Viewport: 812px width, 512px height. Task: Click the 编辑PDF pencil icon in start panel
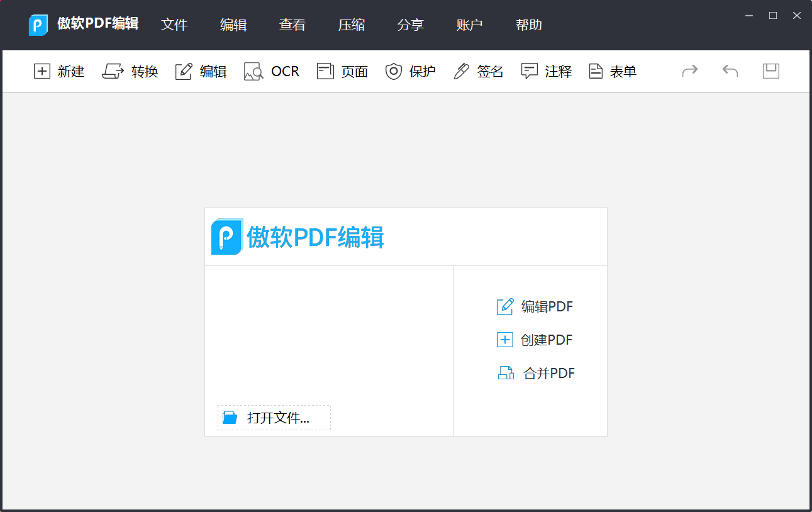tap(505, 306)
